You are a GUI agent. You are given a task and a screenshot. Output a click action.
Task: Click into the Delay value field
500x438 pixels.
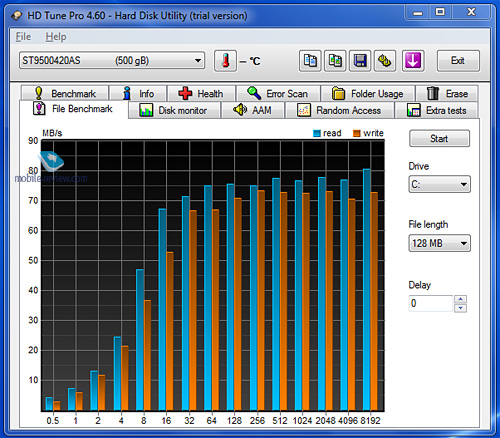[x=431, y=303]
